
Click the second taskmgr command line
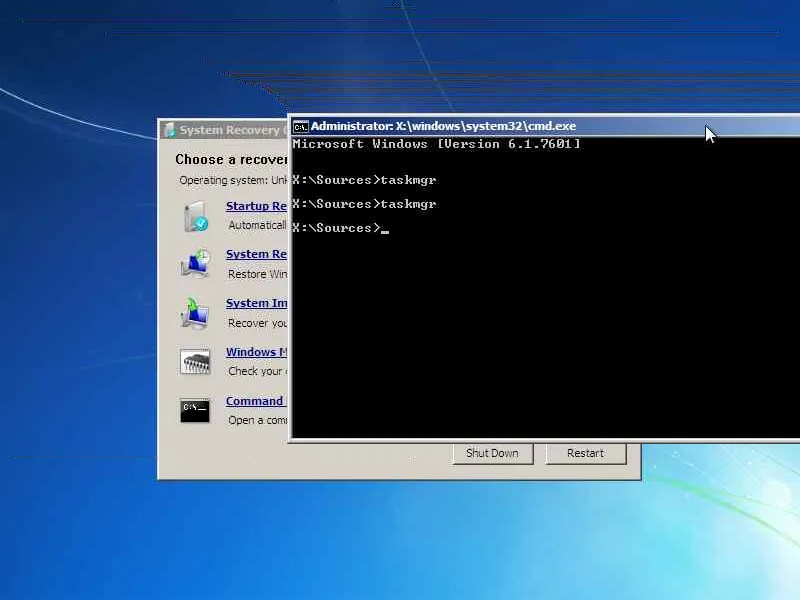click(x=364, y=204)
